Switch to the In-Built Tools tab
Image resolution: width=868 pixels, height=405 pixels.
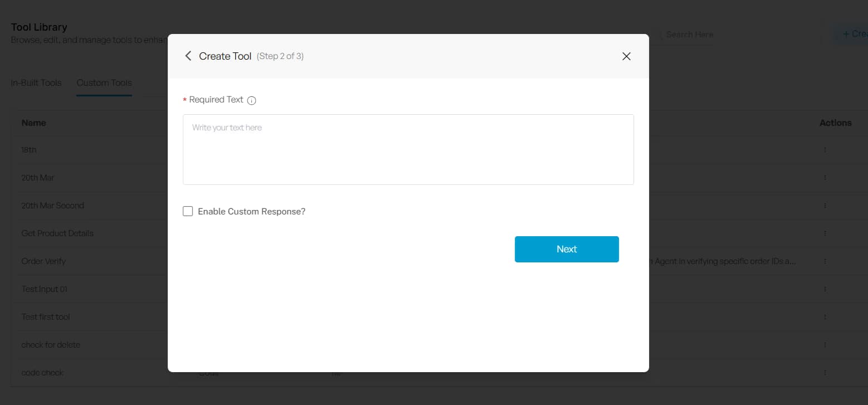36,82
